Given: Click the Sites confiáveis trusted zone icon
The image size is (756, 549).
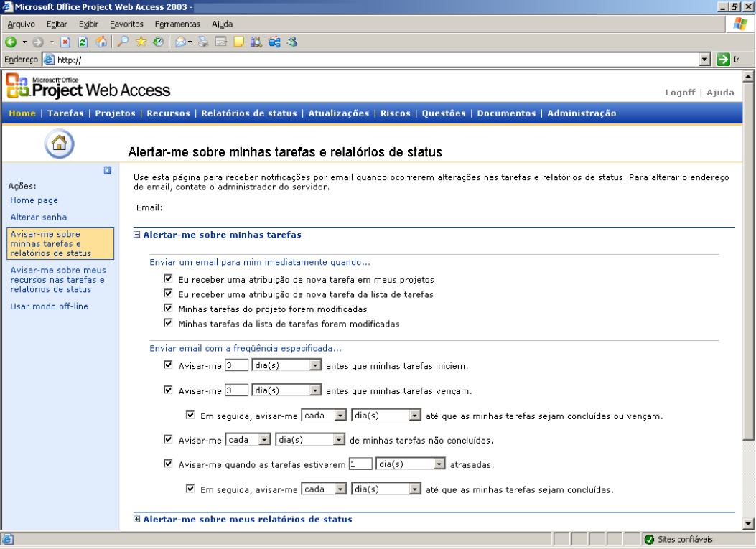Looking at the screenshot, I should 649,540.
